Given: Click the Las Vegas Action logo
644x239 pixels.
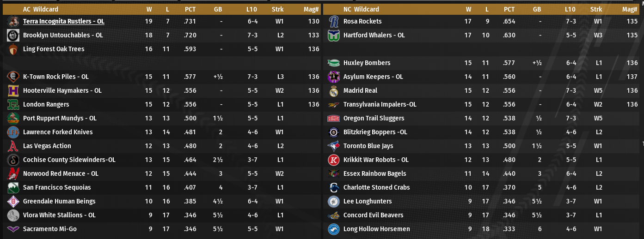Looking at the screenshot, I should (13, 146).
